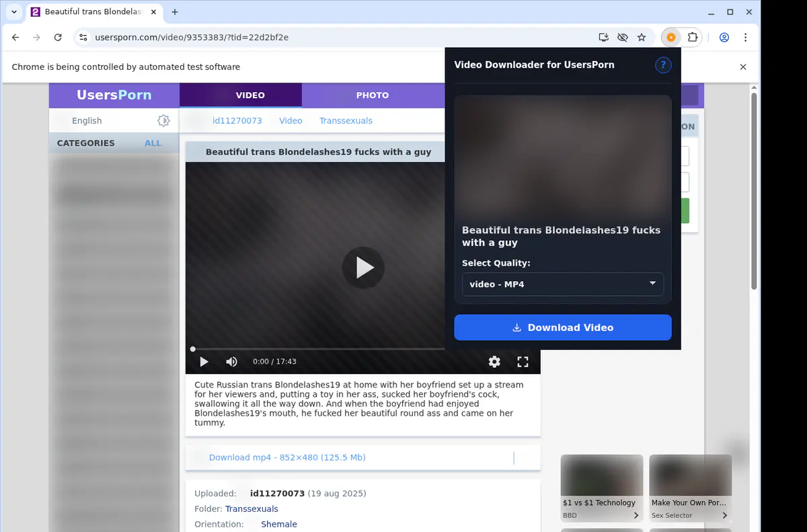Open player settings gear
This screenshot has height=532, width=807.
pos(494,362)
